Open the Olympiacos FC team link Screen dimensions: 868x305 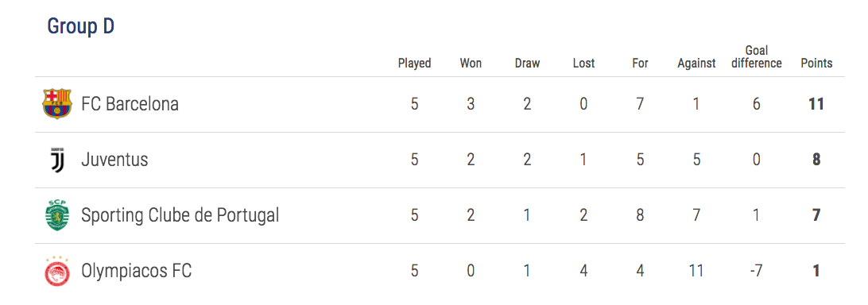(136, 271)
